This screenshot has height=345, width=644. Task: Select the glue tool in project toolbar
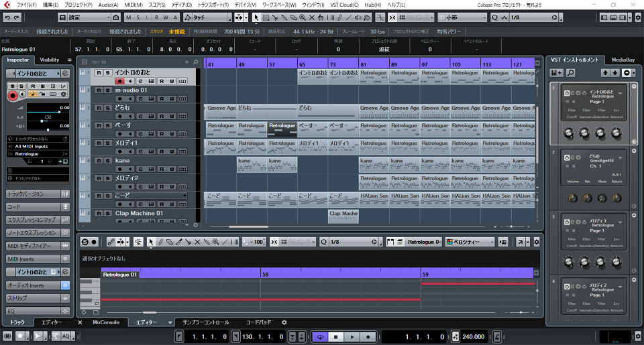tap(284, 17)
